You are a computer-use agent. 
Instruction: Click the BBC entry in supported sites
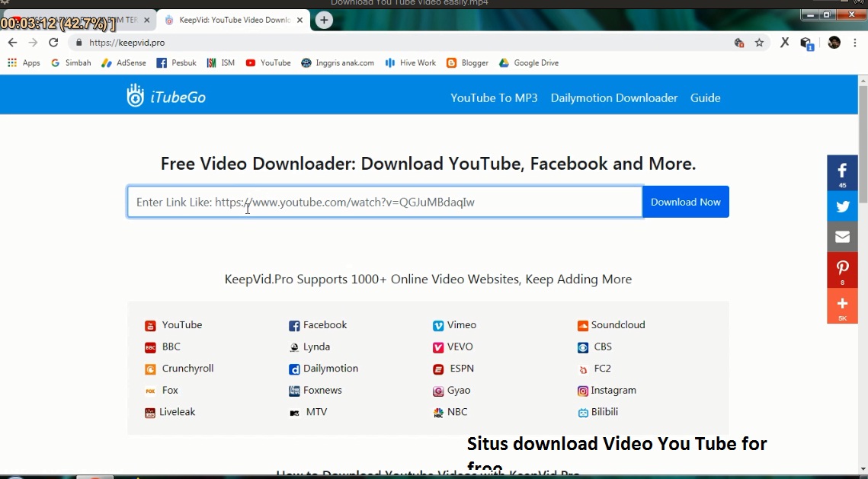(162, 346)
